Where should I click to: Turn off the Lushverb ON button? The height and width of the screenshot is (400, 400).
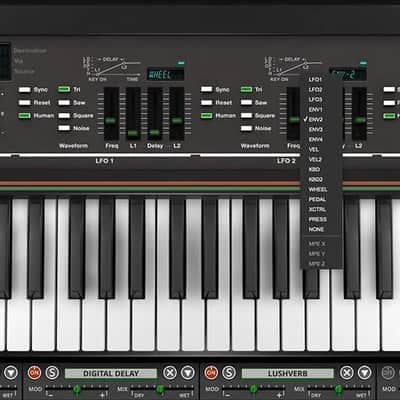tap(211, 372)
